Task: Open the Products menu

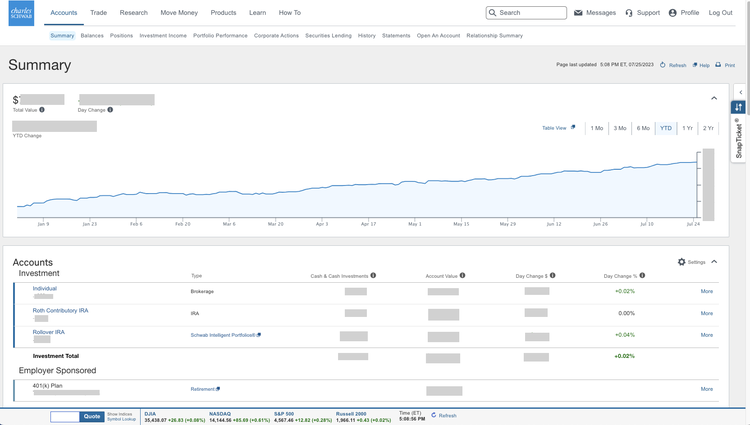Action: tap(223, 13)
